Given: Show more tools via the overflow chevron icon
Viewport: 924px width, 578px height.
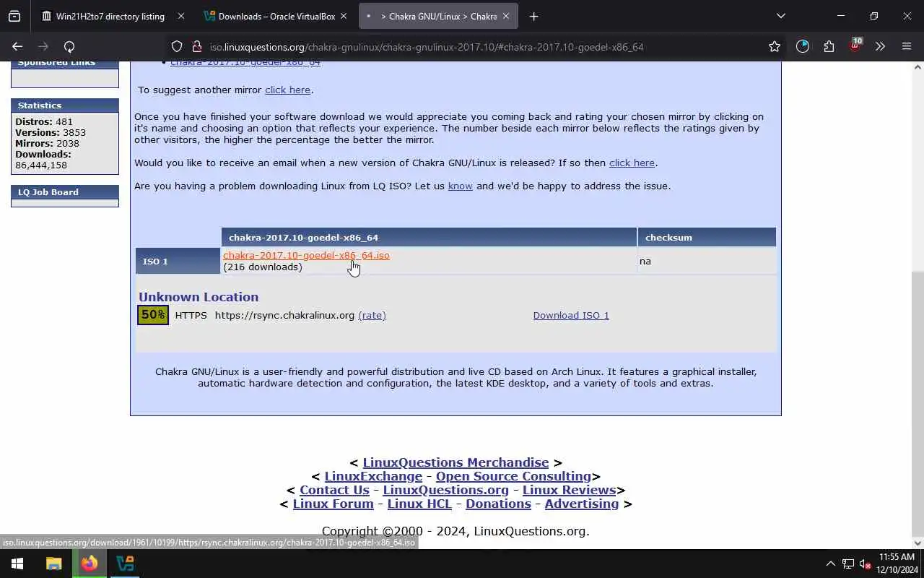Looking at the screenshot, I should (880, 46).
